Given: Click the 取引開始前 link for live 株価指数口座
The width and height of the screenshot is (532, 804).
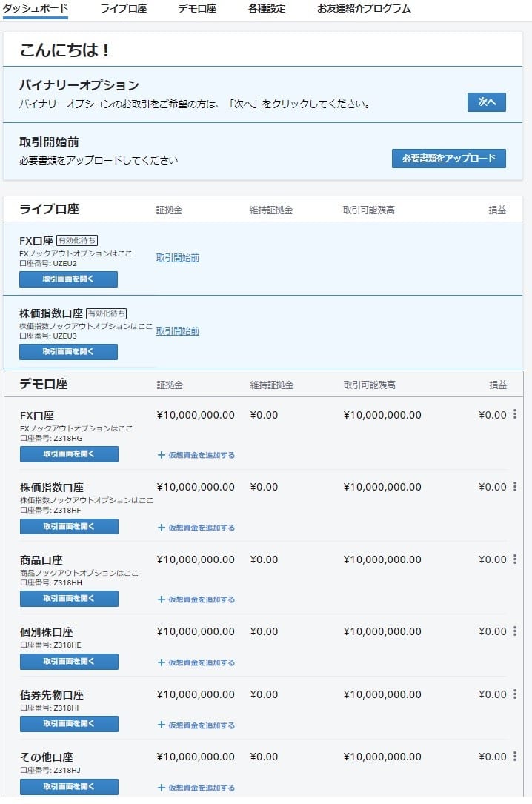Looking at the screenshot, I should pos(177,331).
